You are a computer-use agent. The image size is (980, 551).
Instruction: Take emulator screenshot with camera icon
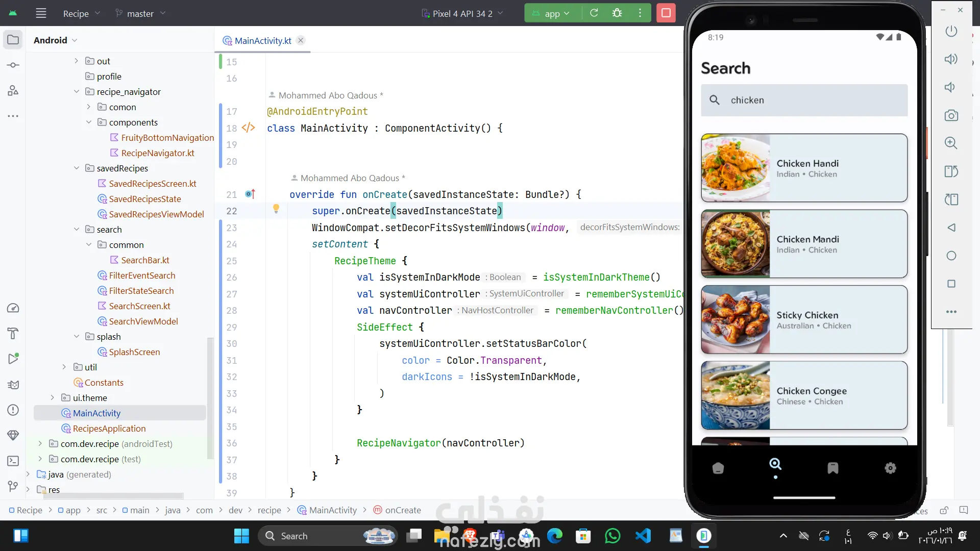951,115
